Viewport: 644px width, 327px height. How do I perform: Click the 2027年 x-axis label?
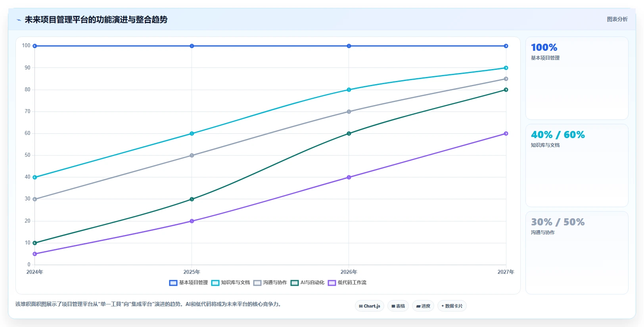point(506,272)
